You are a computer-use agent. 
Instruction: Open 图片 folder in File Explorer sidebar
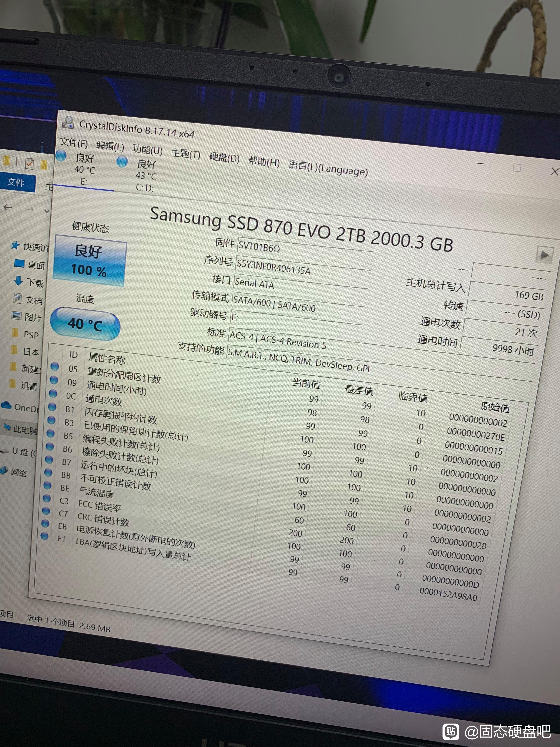tap(27, 317)
